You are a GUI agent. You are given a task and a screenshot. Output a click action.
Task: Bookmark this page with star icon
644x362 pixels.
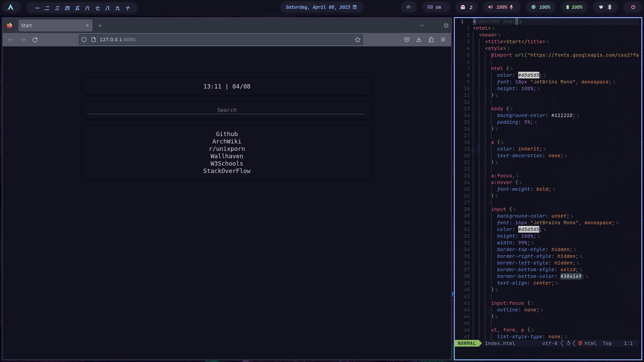click(x=358, y=40)
